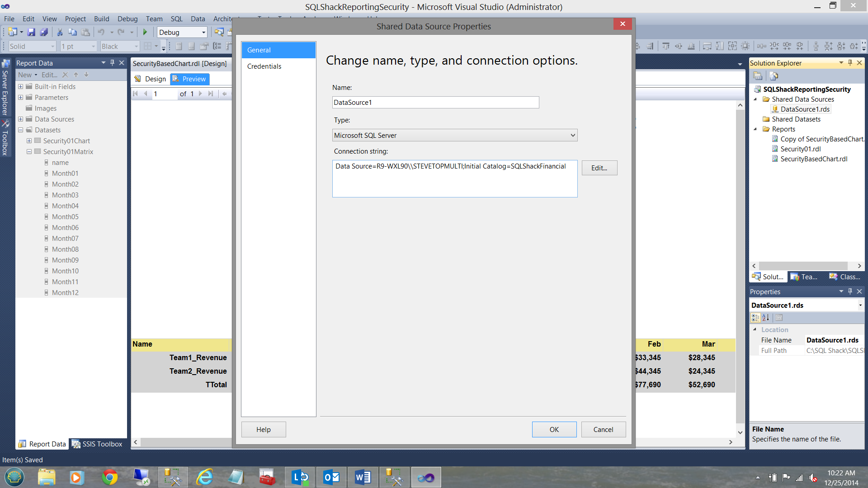Image resolution: width=868 pixels, height=488 pixels.
Task: Expand the Built-in Fields tree node
Action: coord(20,86)
